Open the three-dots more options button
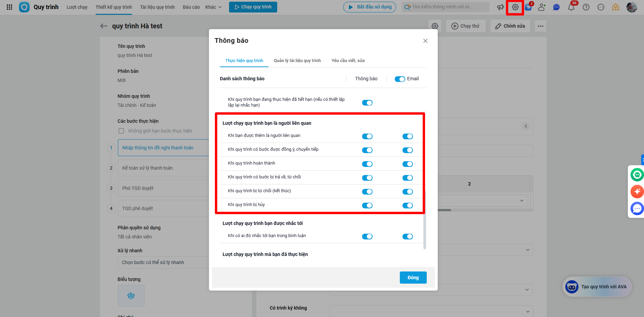The width and height of the screenshot is (644, 317). [540, 26]
